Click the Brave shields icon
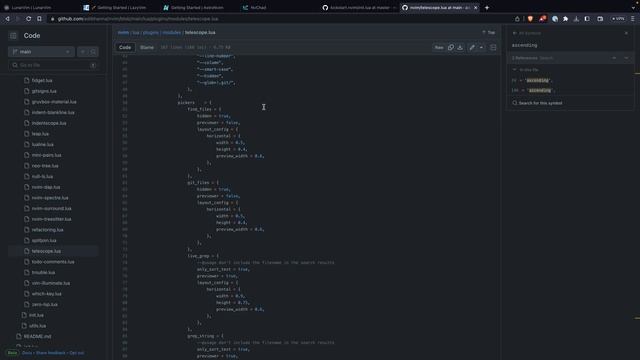The height and width of the screenshot is (360, 640). (530, 19)
